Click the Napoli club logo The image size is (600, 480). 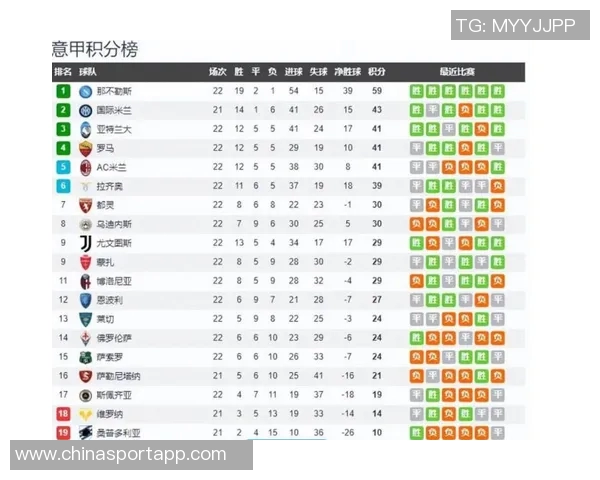tap(85, 91)
